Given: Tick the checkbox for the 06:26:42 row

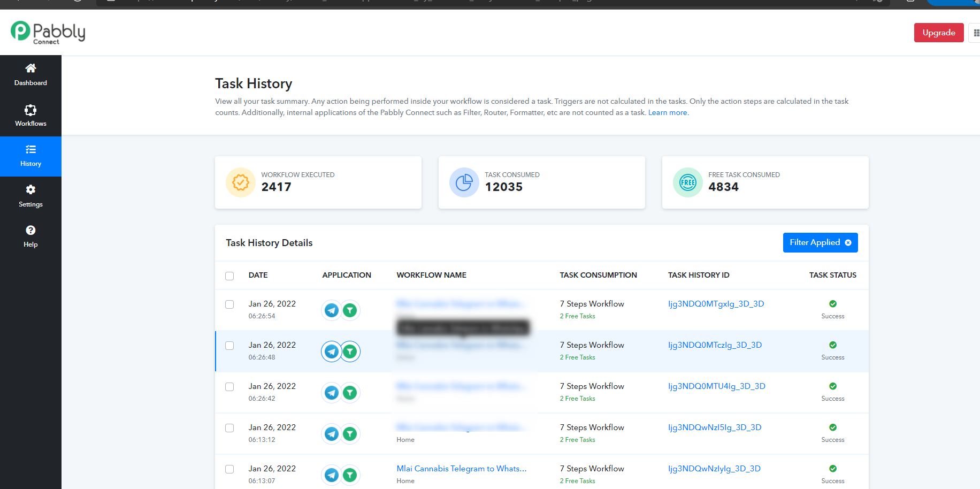Looking at the screenshot, I should tap(229, 387).
